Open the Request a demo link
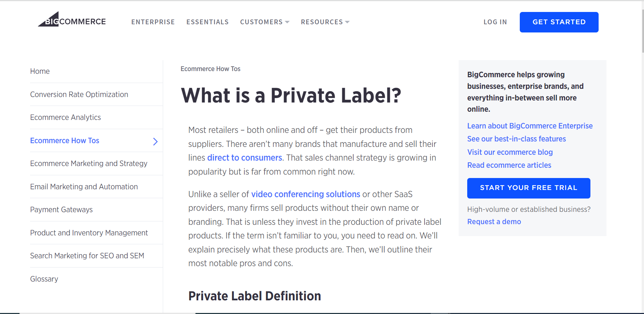The height and width of the screenshot is (314, 644). tap(494, 222)
